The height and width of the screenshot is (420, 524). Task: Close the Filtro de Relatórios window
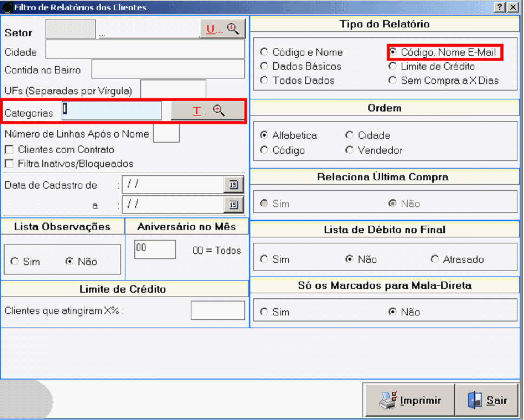pos(512,7)
